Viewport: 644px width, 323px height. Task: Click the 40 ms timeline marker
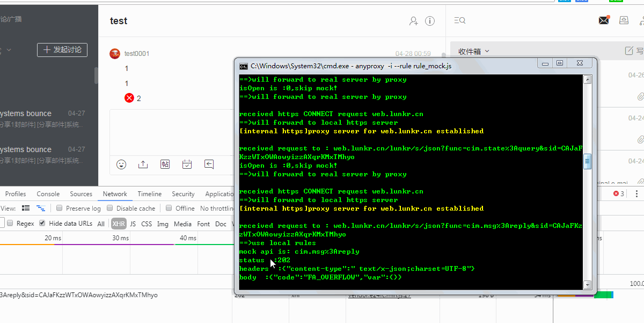(188, 238)
